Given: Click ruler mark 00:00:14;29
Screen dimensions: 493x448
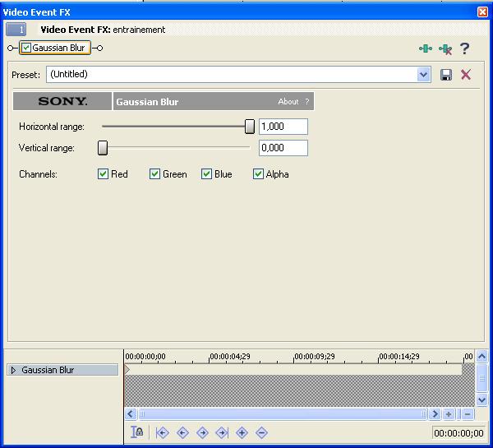Looking at the screenshot, I should coord(399,357).
